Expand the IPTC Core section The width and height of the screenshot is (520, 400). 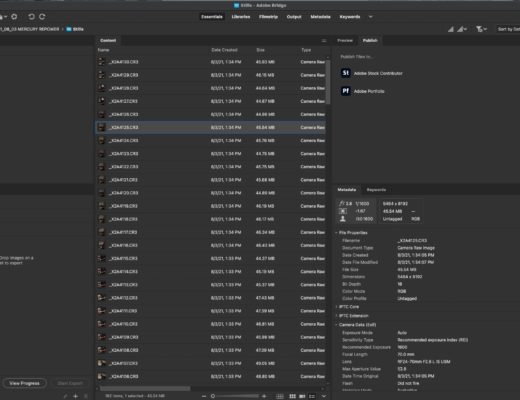click(x=336, y=307)
